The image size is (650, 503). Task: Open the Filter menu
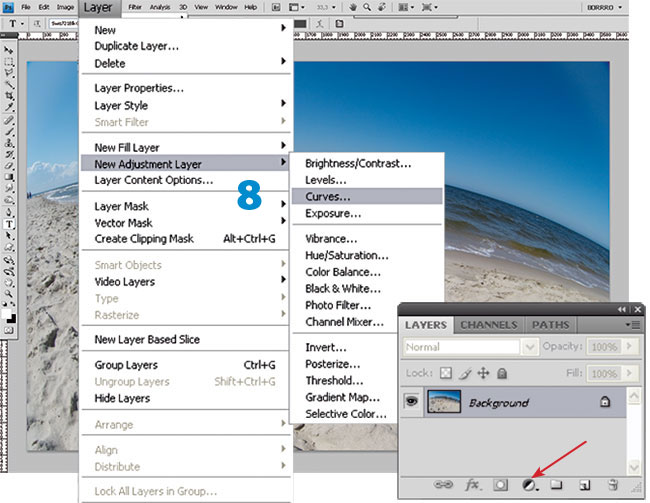(135, 7)
